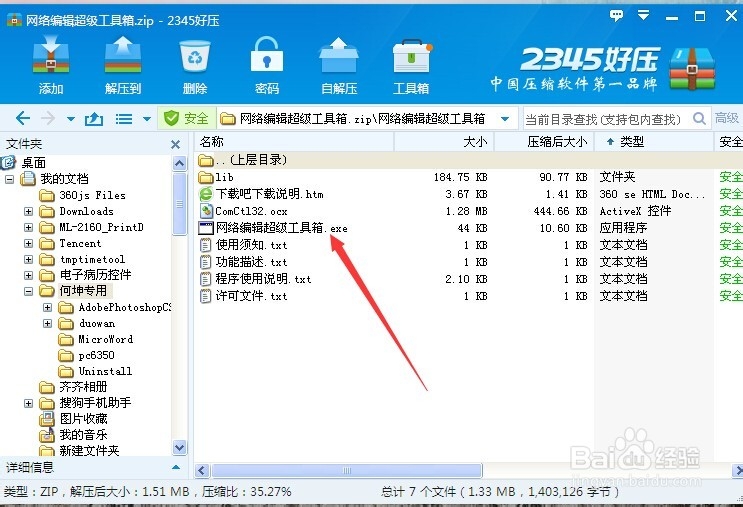Image resolution: width=743 pixels, height=507 pixels.
Task: Click the 高级 advanced search link
Action: (726, 118)
